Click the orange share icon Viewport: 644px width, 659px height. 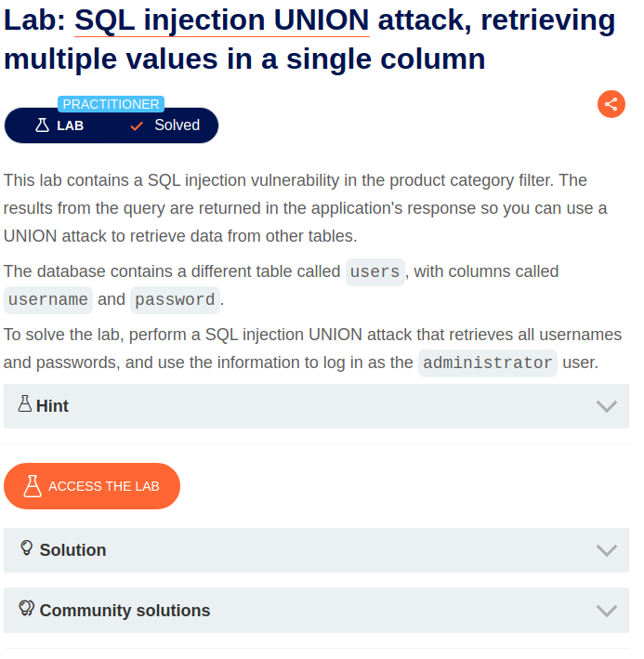[611, 104]
